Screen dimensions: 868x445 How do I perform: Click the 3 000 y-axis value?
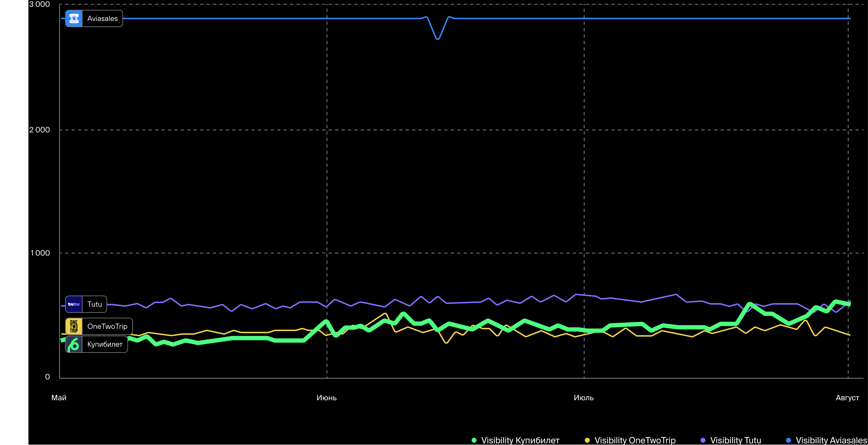point(39,4)
